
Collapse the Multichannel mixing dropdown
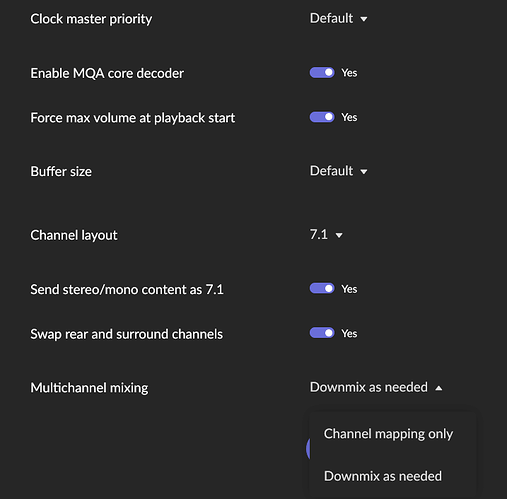point(376,387)
